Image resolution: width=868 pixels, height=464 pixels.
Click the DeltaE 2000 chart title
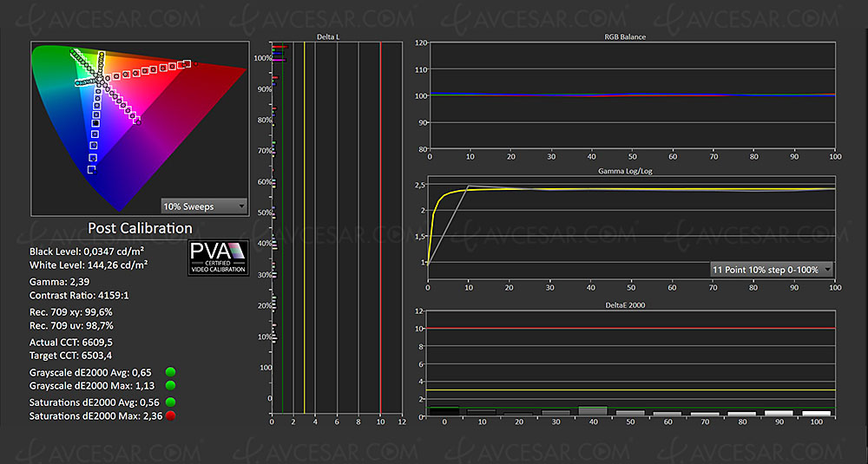click(630, 304)
